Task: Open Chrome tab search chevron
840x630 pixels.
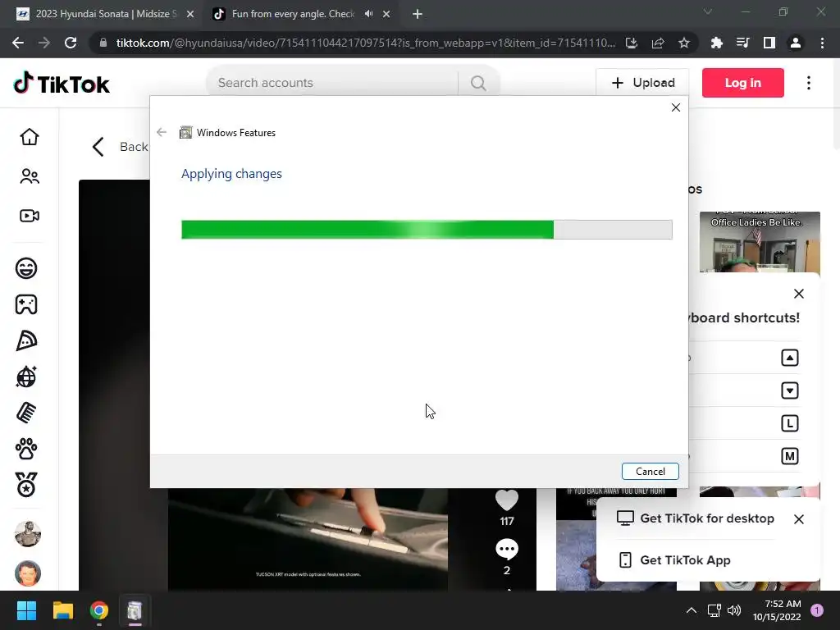Action: [708, 11]
